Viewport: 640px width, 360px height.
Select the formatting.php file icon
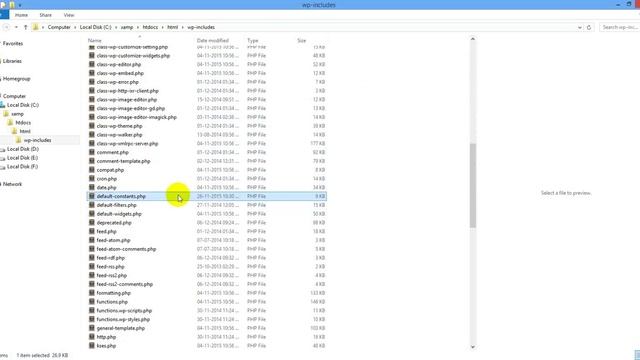pyautogui.click(x=92, y=293)
